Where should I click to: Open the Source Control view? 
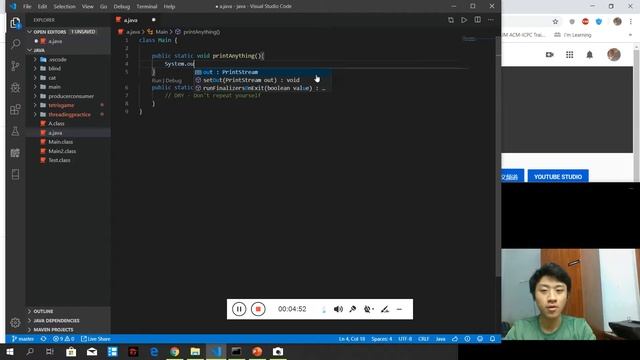pos(16,66)
